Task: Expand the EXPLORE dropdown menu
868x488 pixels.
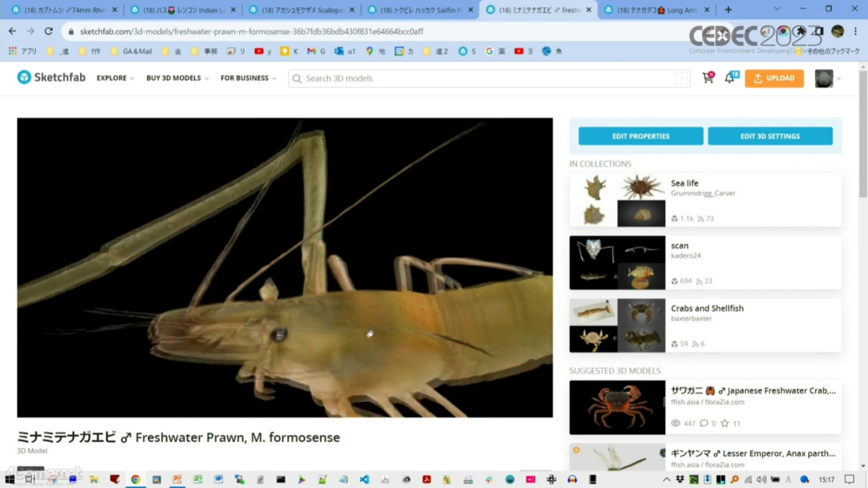Action: click(x=115, y=78)
